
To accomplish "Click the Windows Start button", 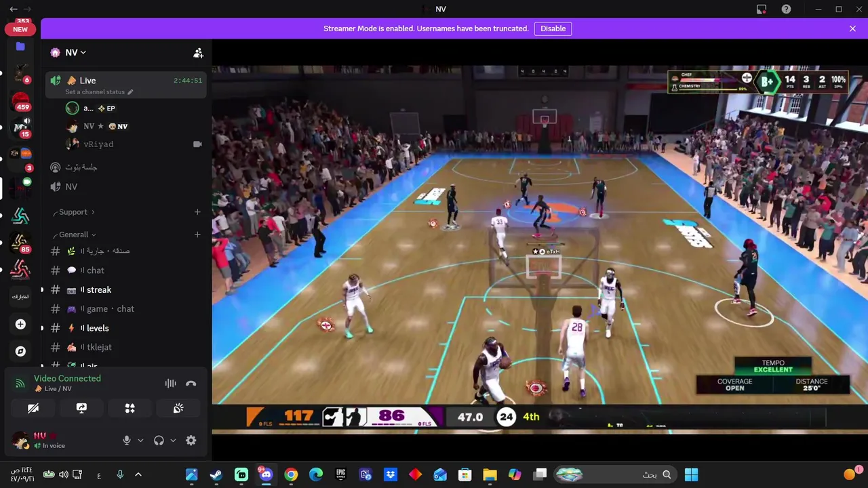I will point(691,474).
